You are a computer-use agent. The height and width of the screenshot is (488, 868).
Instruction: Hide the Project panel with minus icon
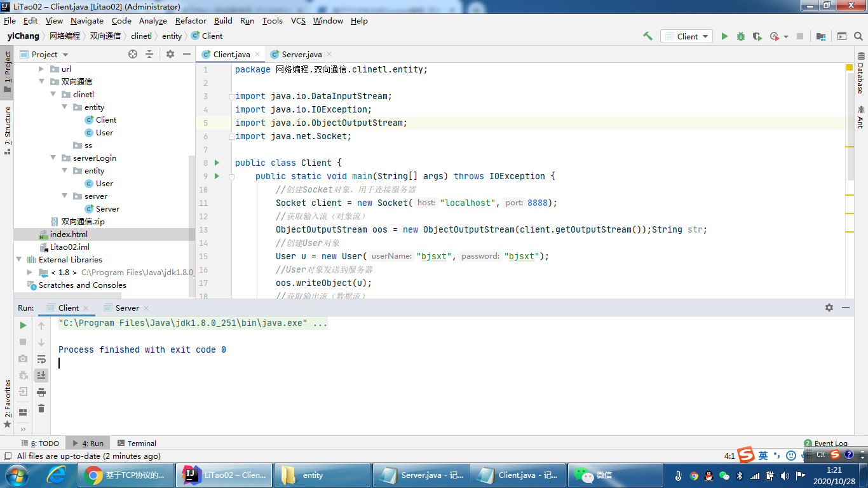[x=187, y=54]
